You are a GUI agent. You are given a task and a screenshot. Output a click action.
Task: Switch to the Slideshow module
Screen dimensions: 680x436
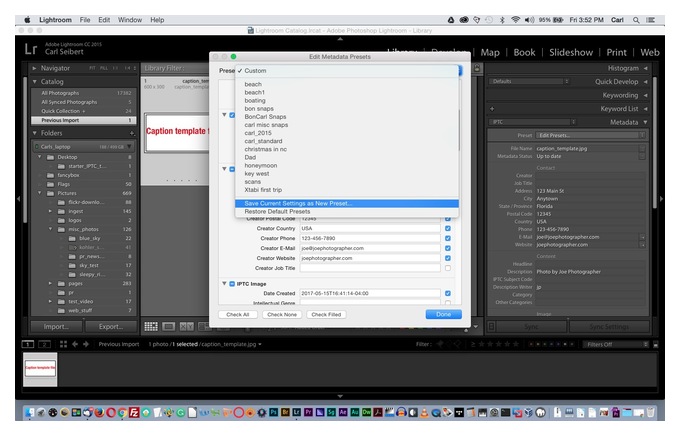[x=571, y=52]
